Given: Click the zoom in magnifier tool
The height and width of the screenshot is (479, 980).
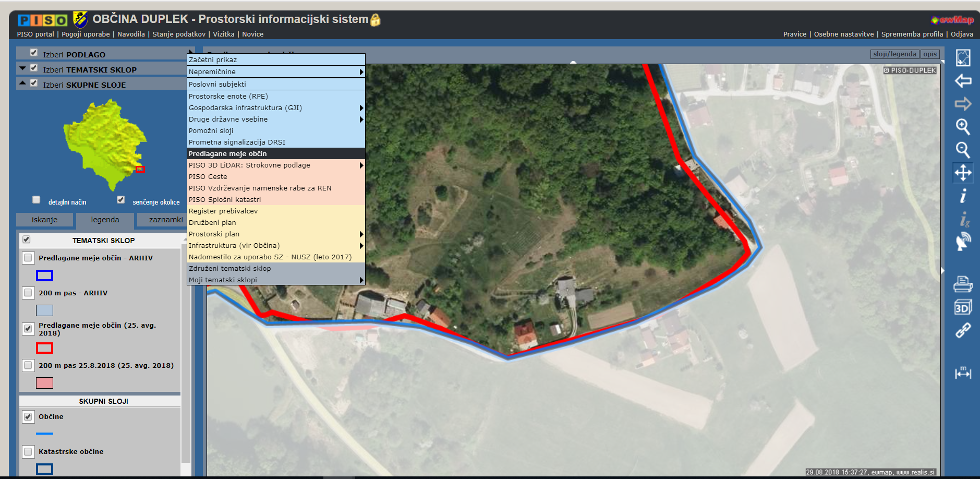Looking at the screenshot, I should pos(963,127).
